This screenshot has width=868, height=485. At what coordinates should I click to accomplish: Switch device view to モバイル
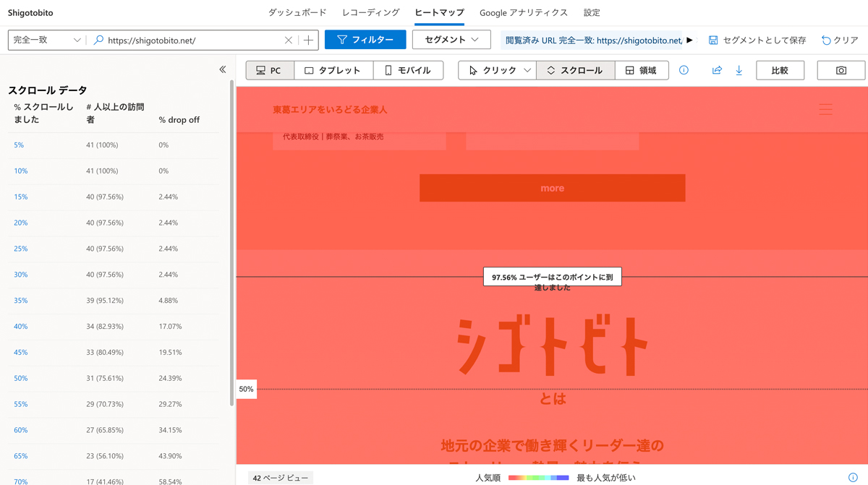[408, 70]
